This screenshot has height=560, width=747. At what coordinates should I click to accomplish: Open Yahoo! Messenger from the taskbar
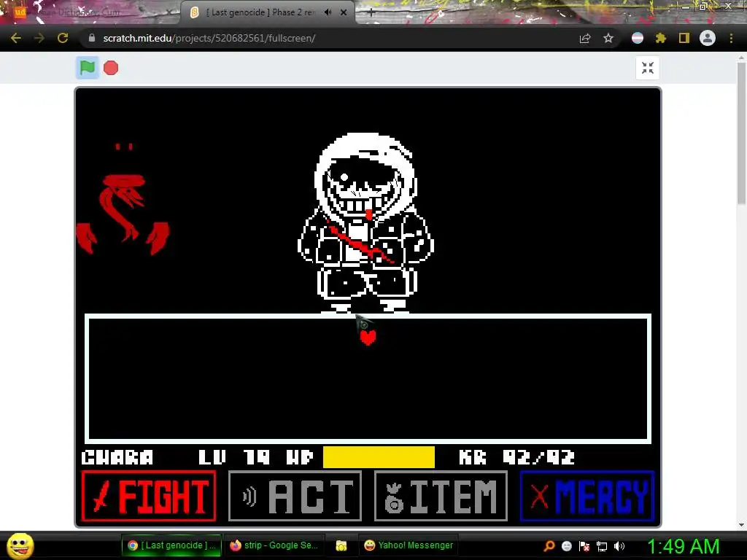(x=409, y=545)
